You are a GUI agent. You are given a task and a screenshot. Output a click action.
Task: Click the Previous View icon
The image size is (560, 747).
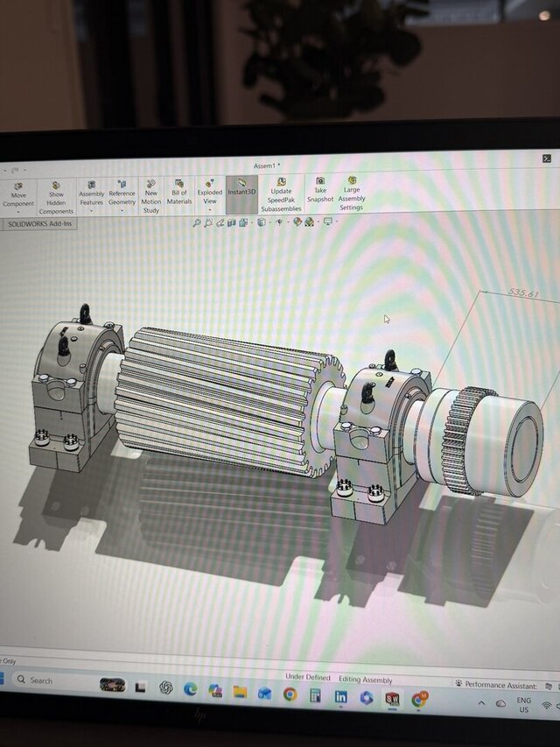[x=220, y=223]
